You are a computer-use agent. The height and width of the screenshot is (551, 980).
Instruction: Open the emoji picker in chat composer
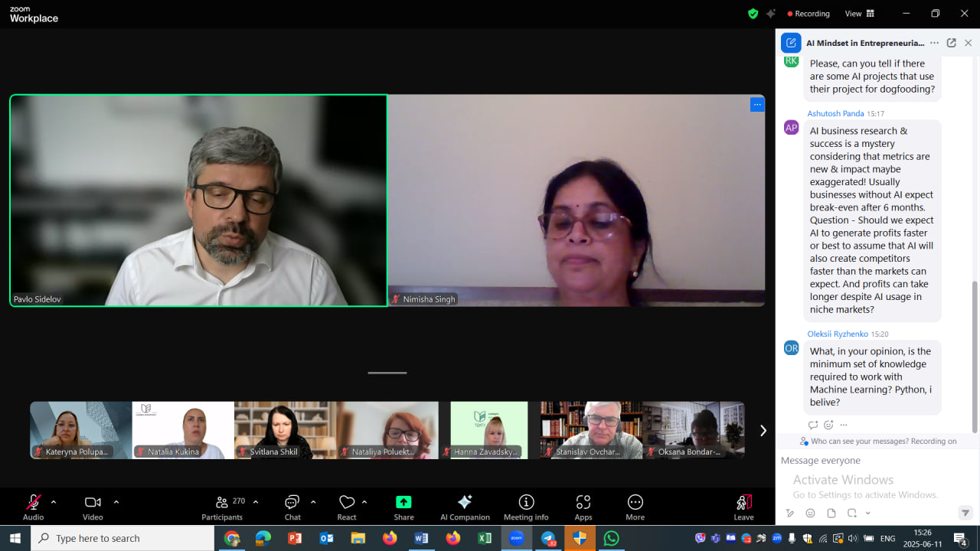[x=810, y=513]
